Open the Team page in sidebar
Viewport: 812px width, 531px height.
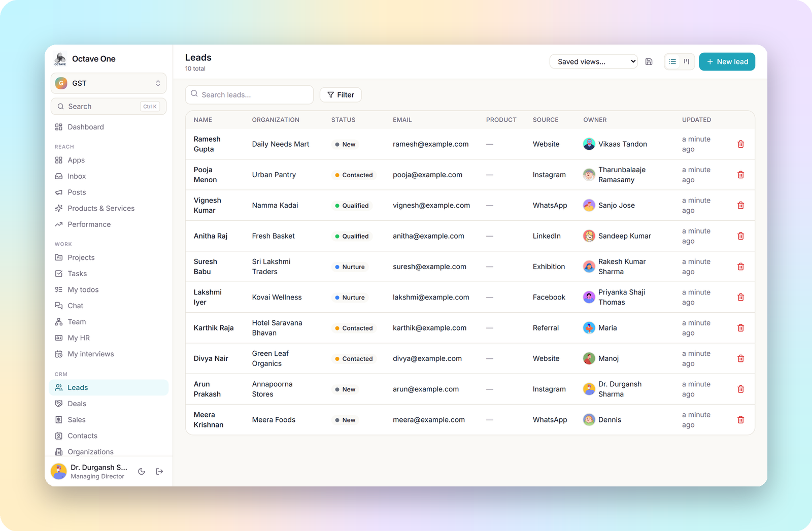[109, 322]
